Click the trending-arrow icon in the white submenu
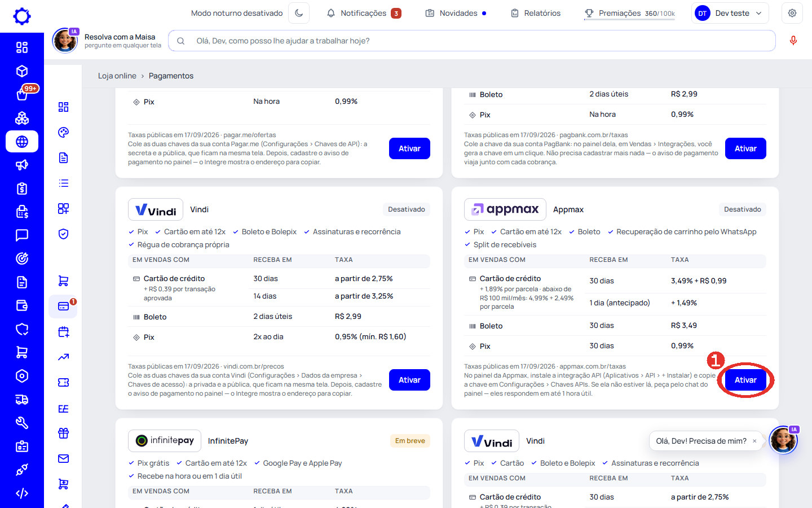Screen dimensions: 812x508 (64, 357)
